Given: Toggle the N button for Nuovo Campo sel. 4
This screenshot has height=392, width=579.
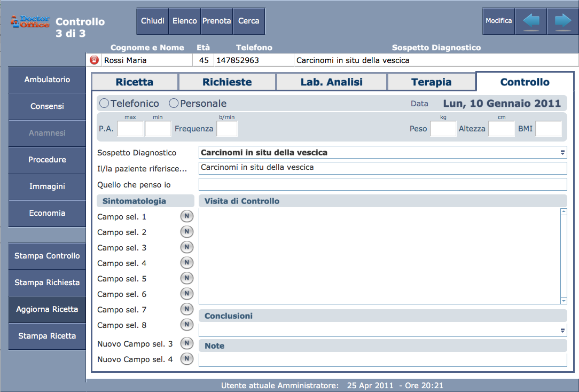Looking at the screenshot, I should click(x=187, y=359).
